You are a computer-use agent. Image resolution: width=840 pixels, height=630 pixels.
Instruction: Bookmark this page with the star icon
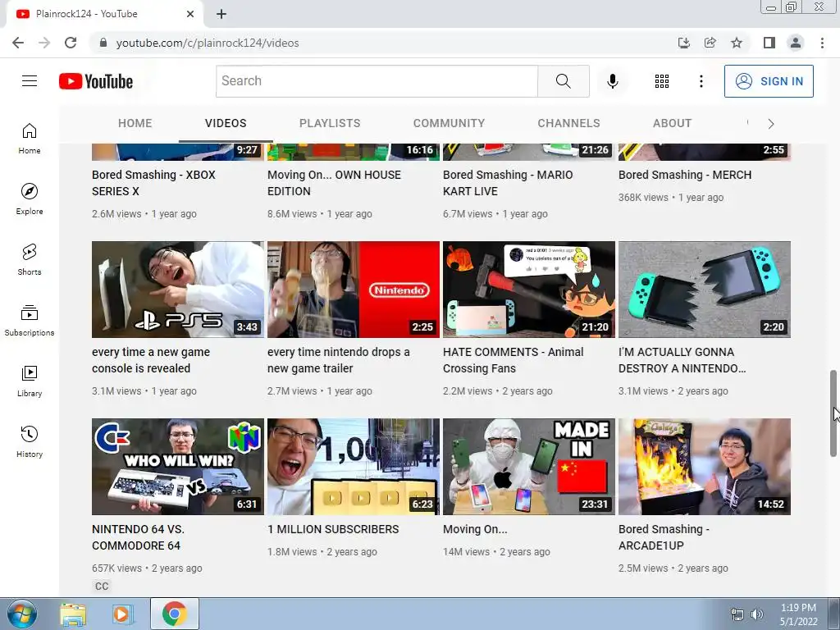737,43
